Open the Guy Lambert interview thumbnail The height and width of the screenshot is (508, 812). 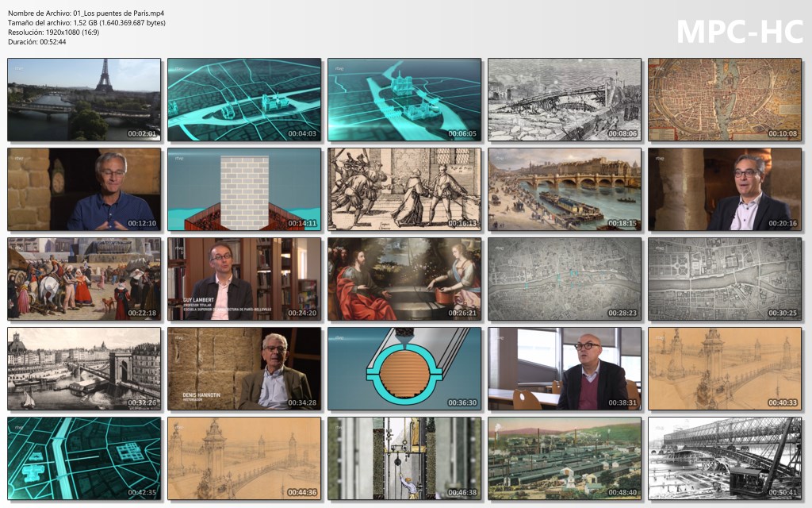pyautogui.click(x=244, y=279)
